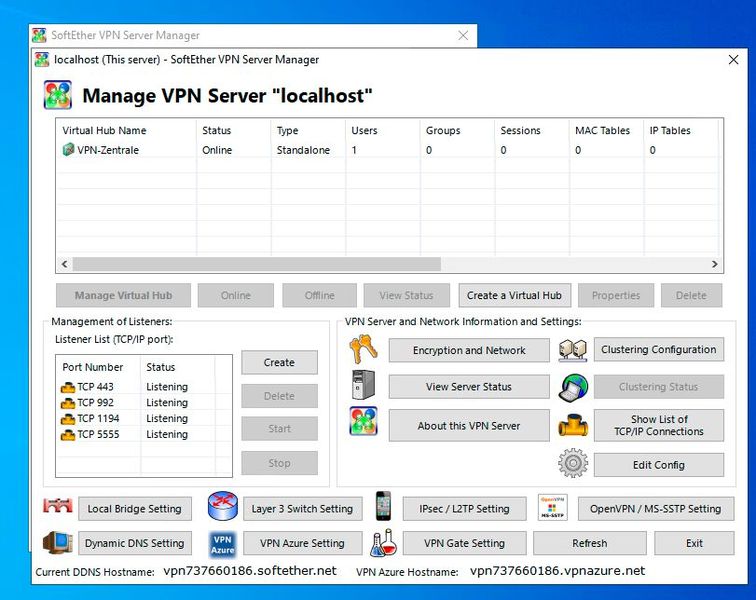756x600 pixels.
Task: Click the yellow pipe icon beside TCP/IP Connections
Action: click(573, 425)
